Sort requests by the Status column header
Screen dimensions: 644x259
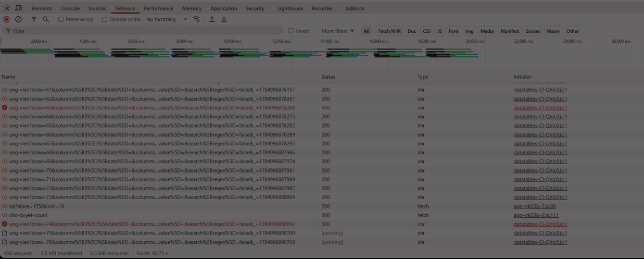369,77
